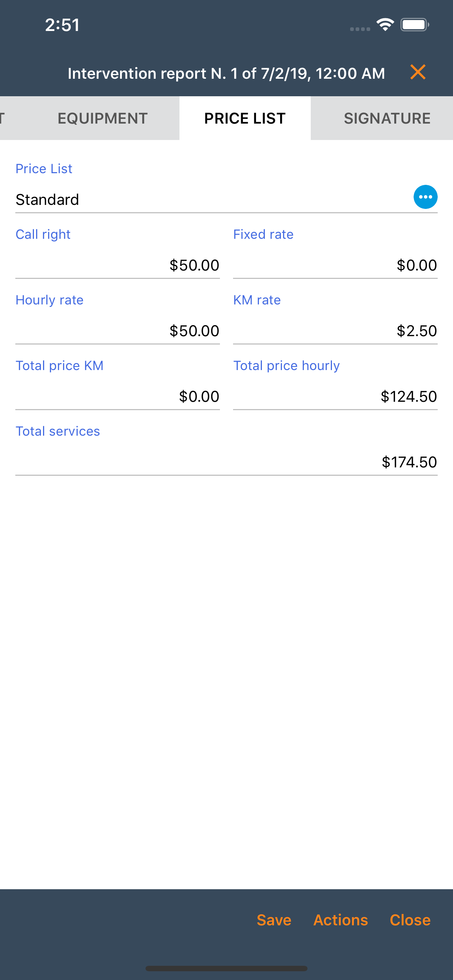
Task: Switch to the SIGNATURE tab
Action: tap(387, 118)
